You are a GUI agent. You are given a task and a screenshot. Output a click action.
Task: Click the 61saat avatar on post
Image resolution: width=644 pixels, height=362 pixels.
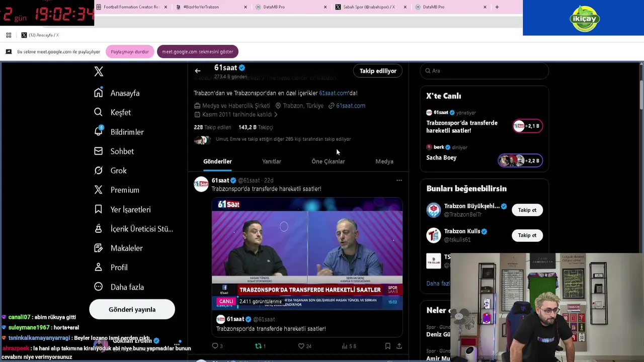[x=201, y=185]
